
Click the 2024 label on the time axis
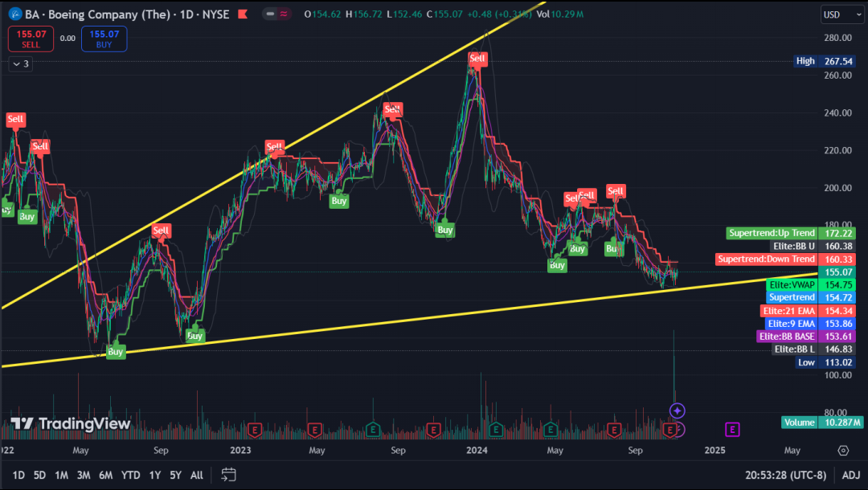(477, 450)
